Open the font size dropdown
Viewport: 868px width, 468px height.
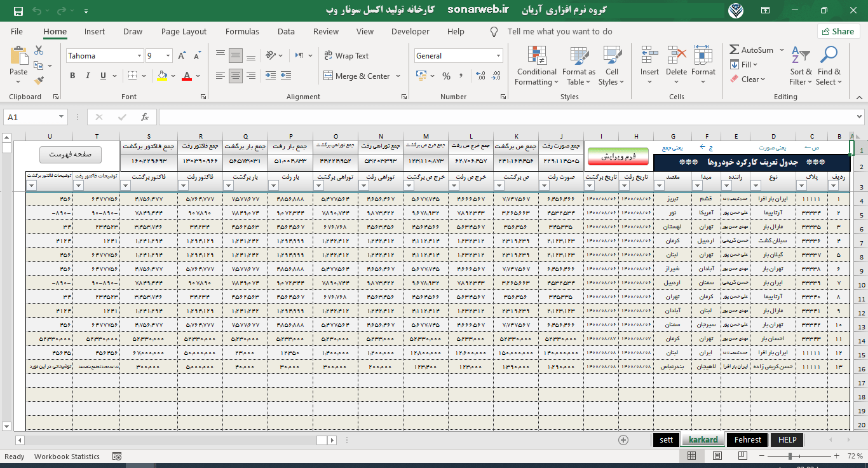click(167, 56)
